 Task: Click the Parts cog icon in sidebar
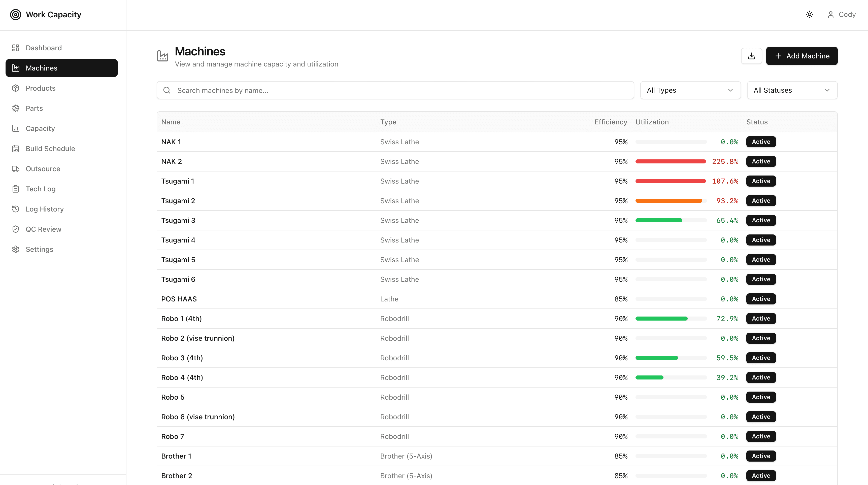16,109
